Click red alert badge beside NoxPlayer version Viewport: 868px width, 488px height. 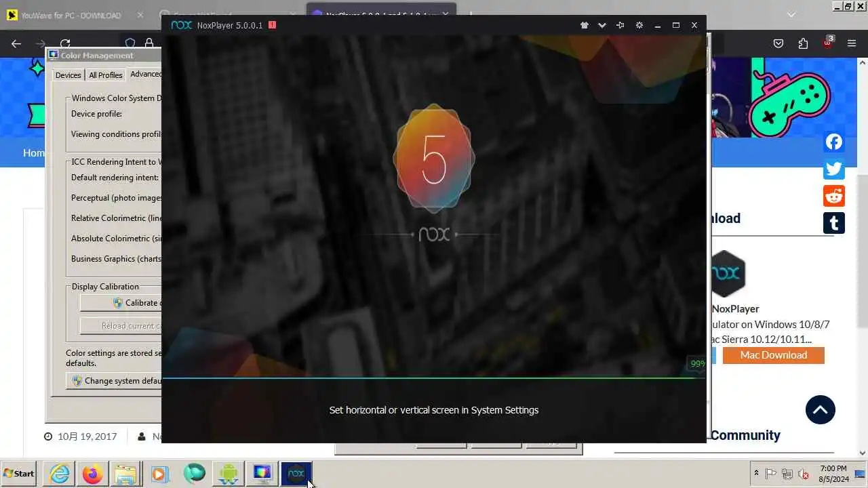coord(272,25)
